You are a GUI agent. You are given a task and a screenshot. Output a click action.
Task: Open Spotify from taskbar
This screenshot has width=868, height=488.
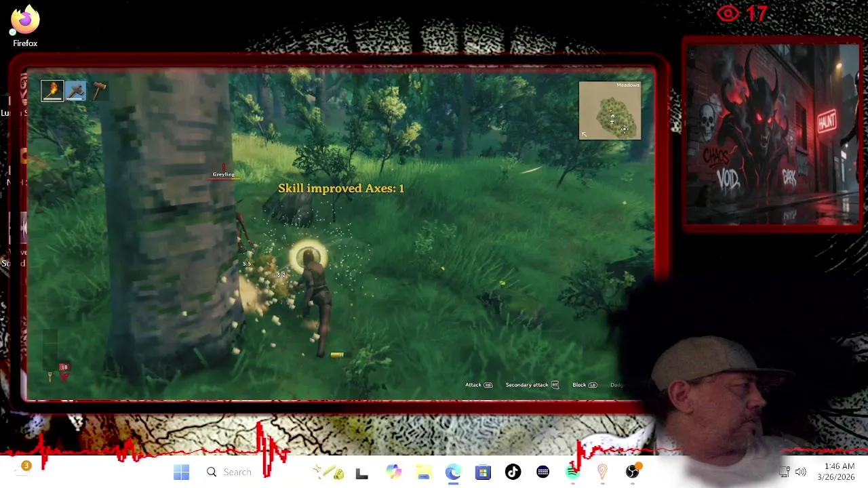click(x=572, y=472)
